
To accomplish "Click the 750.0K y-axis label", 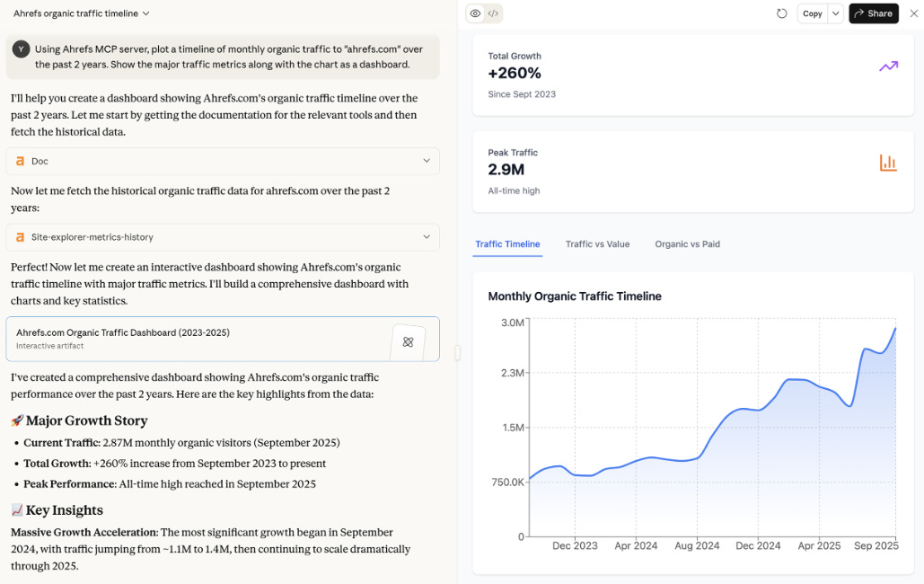I will coord(507,482).
